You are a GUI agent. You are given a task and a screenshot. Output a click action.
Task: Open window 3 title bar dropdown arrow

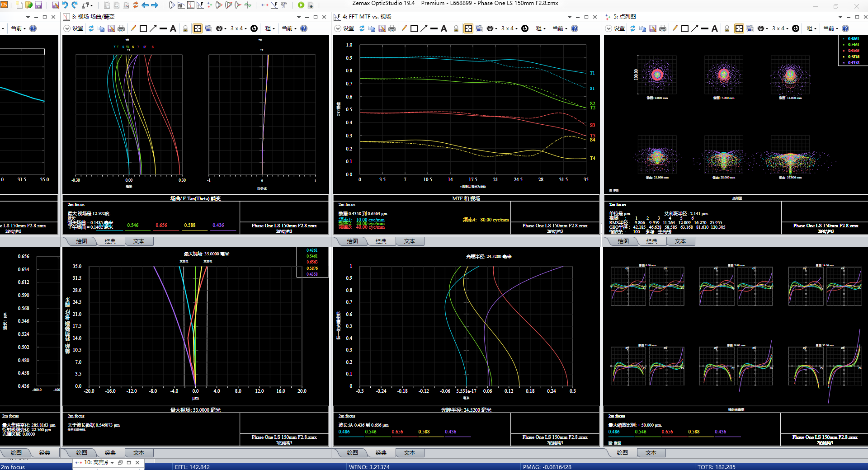coord(299,17)
